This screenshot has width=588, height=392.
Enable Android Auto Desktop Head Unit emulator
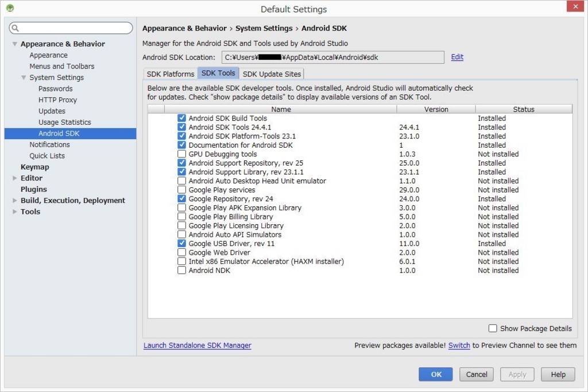click(x=181, y=180)
